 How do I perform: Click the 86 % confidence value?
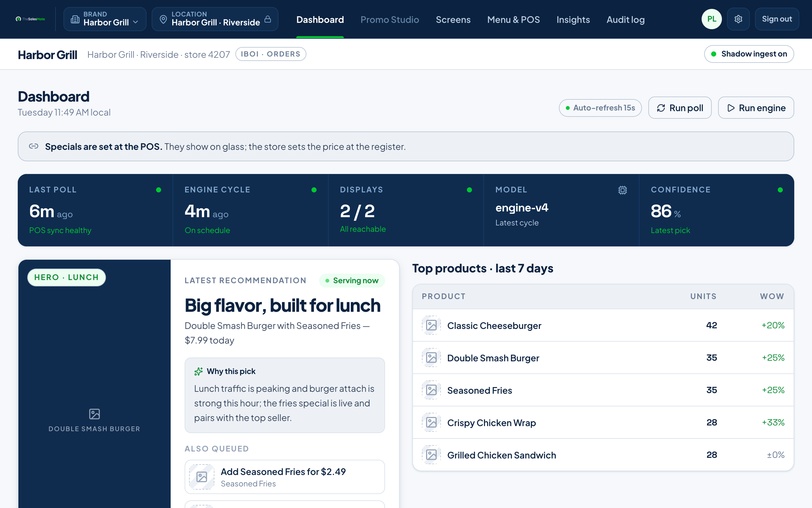(666, 211)
